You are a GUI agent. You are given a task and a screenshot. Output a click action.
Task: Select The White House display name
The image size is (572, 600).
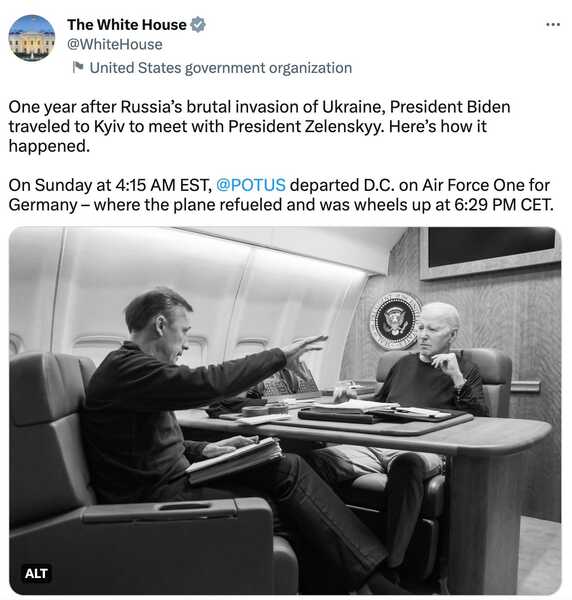pos(127,24)
